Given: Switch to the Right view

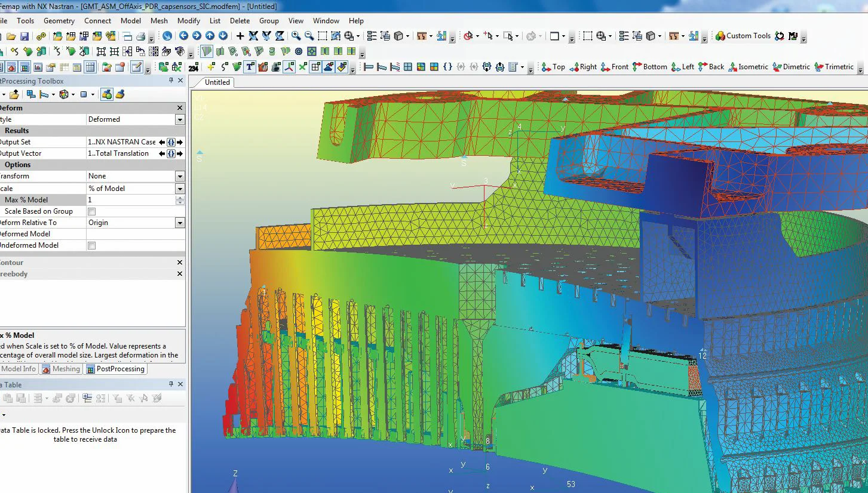Looking at the screenshot, I should [583, 67].
